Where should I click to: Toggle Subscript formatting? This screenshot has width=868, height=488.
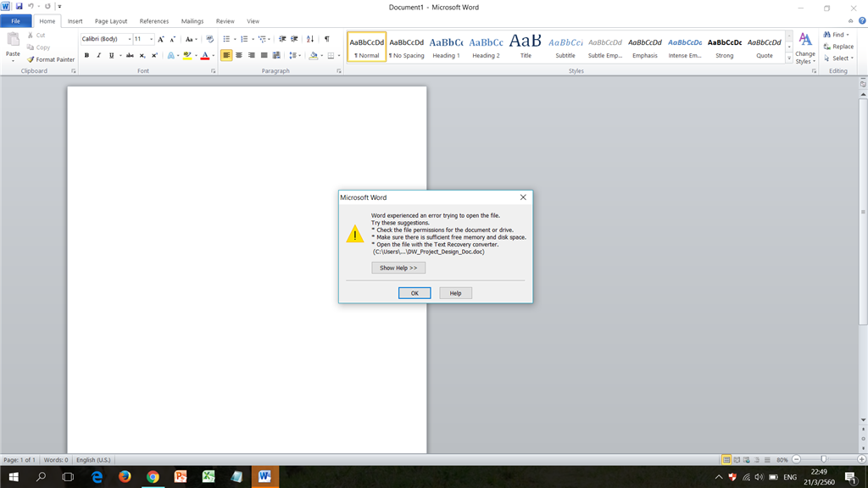pyautogui.click(x=142, y=55)
